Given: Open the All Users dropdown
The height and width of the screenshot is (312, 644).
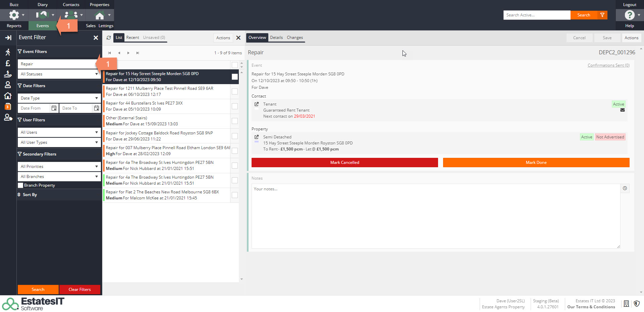Looking at the screenshot, I should pyautogui.click(x=59, y=132).
